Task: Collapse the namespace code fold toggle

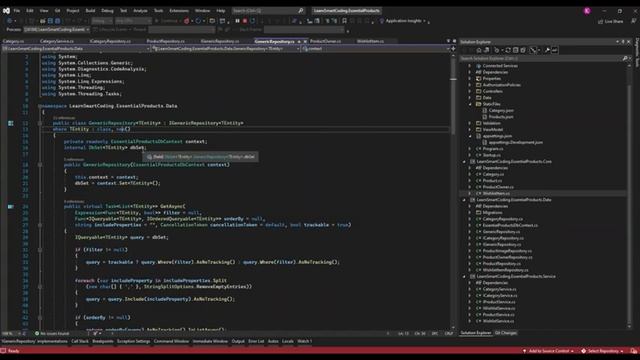Action: 40,106
